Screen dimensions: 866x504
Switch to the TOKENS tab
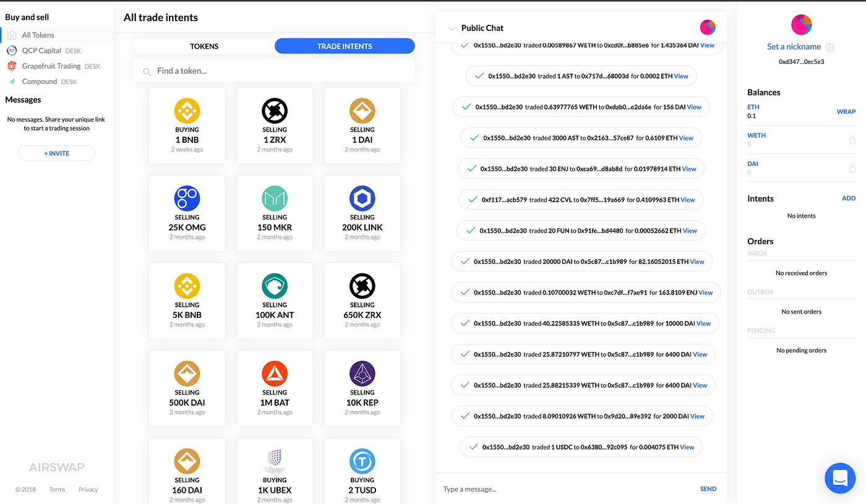point(204,46)
